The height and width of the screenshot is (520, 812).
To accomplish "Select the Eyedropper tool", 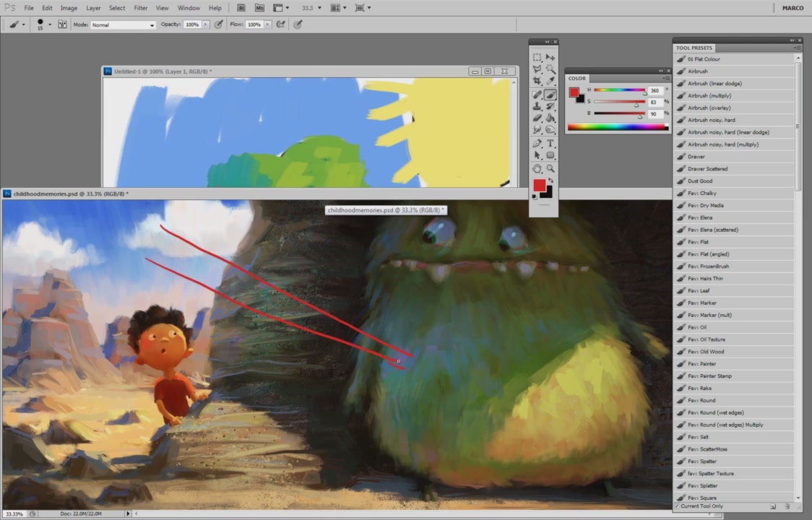I will pyautogui.click(x=550, y=81).
